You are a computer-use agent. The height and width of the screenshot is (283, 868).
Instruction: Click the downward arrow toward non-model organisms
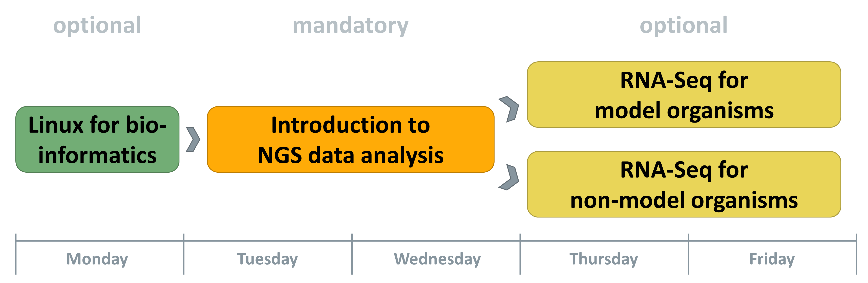click(509, 178)
